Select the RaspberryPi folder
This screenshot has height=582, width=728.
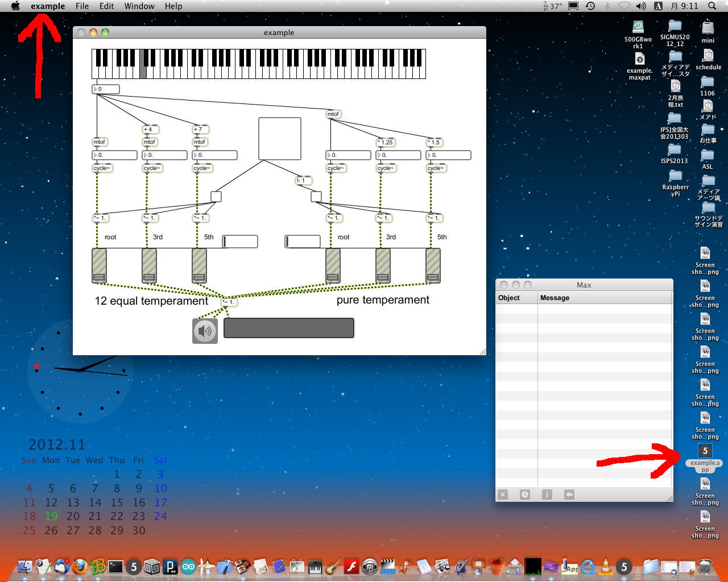[x=675, y=183]
